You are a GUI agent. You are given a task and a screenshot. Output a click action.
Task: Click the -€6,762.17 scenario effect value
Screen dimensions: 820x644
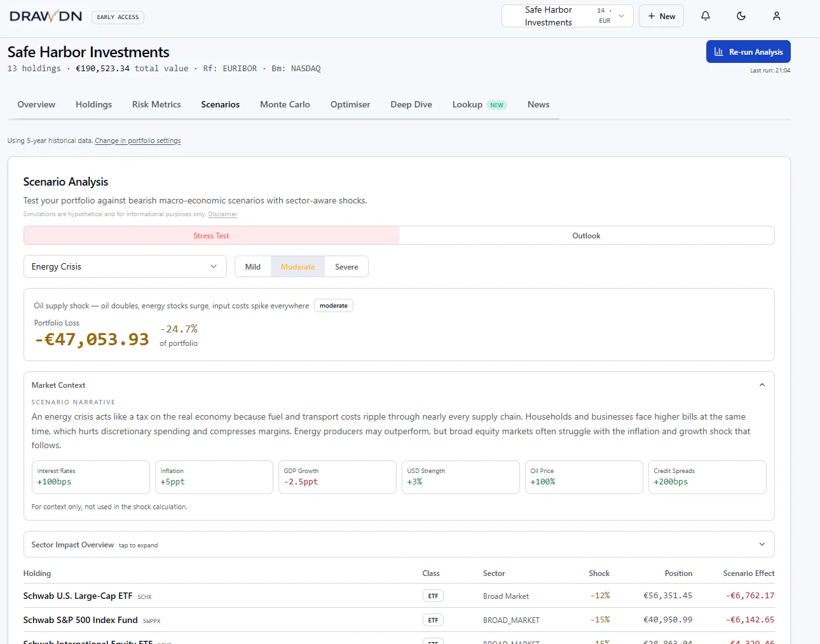[750, 596]
